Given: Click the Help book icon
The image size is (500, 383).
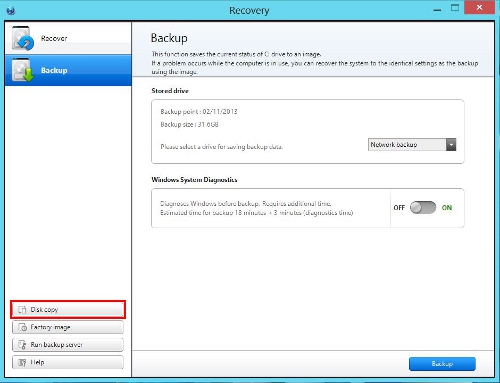Looking at the screenshot, I should [22, 362].
